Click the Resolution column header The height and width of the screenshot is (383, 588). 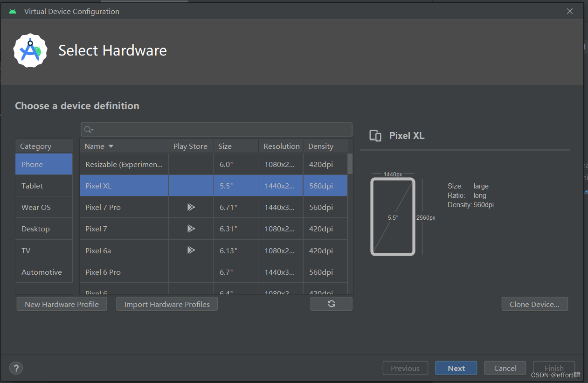281,146
